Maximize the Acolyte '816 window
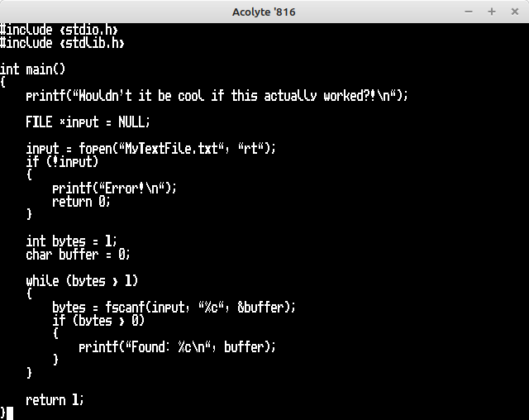The image size is (529, 420). pyautogui.click(x=492, y=12)
